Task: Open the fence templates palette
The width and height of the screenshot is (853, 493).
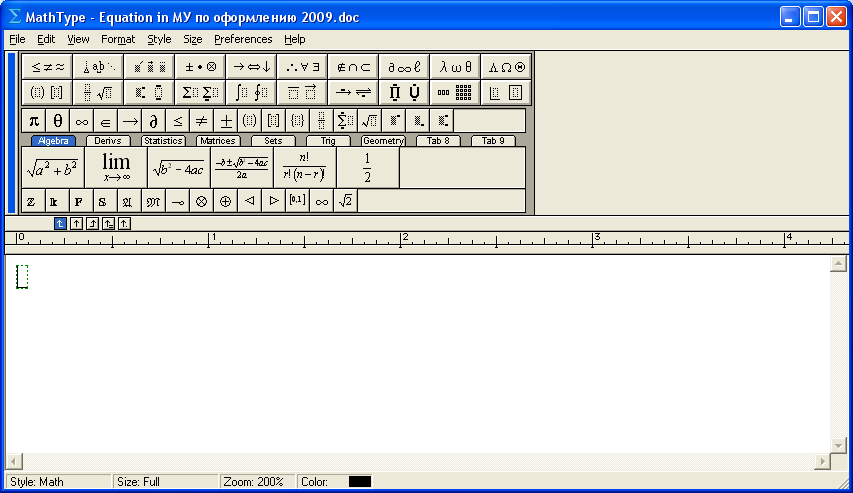Action: click(47, 93)
